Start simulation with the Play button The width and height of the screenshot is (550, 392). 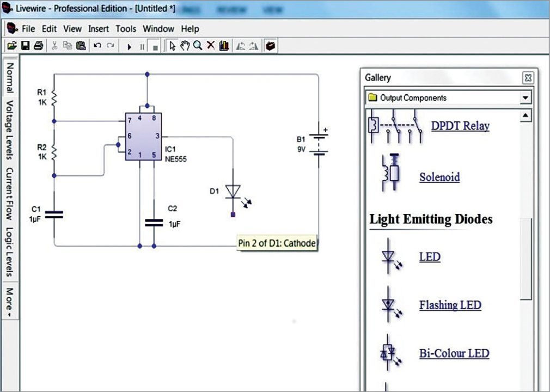tap(129, 47)
